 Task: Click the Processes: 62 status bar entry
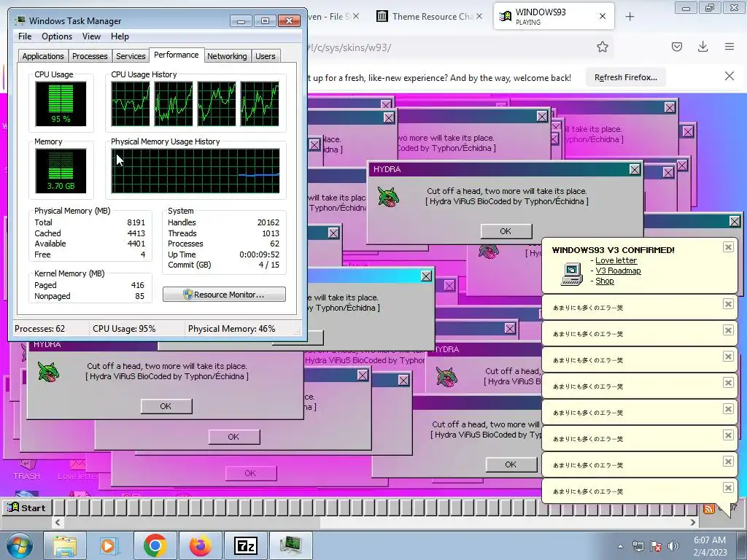click(39, 329)
